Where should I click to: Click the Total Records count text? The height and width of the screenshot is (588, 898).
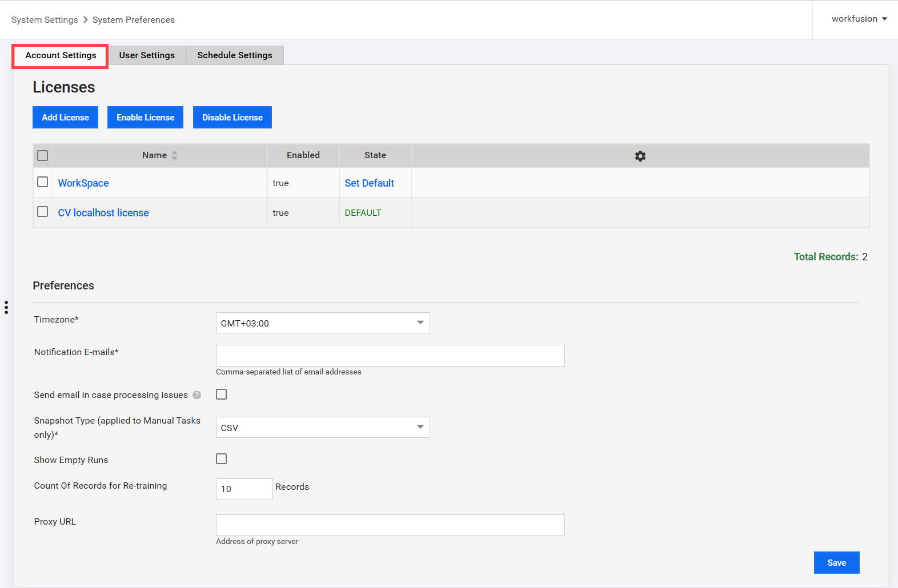click(x=831, y=257)
